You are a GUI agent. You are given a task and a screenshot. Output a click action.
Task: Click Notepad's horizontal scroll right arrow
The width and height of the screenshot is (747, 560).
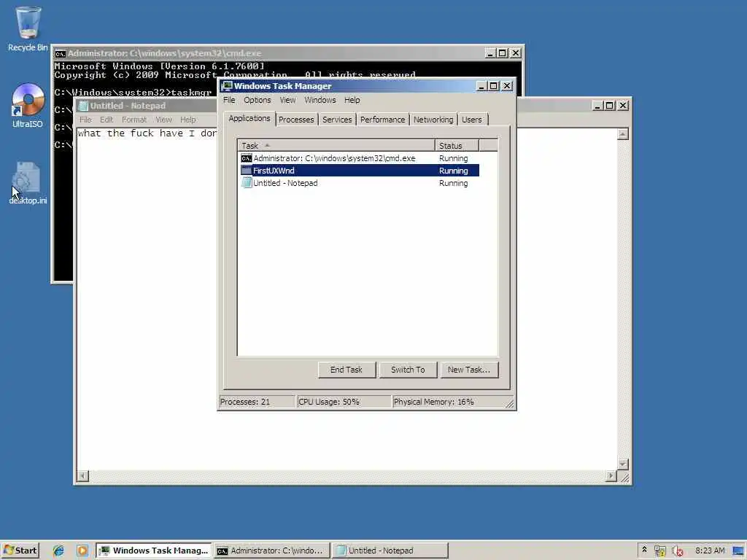click(x=611, y=475)
